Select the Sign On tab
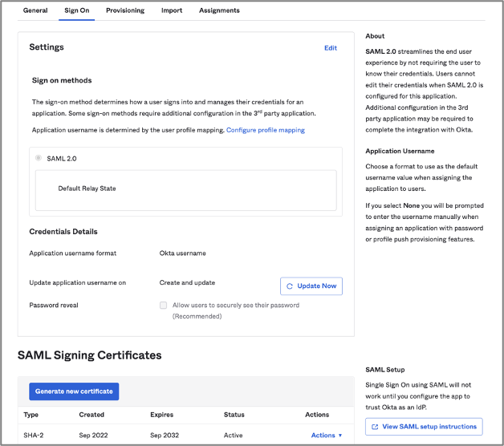This screenshot has width=504, height=446. point(77,10)
